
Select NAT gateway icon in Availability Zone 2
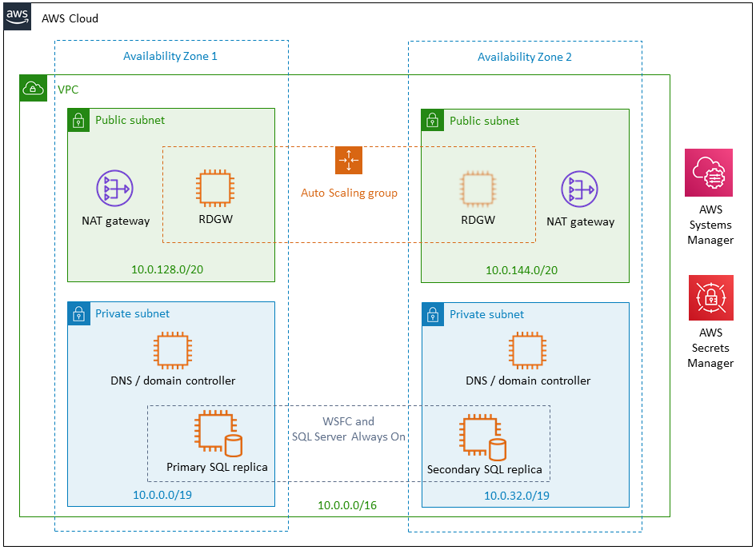[579, 189]
